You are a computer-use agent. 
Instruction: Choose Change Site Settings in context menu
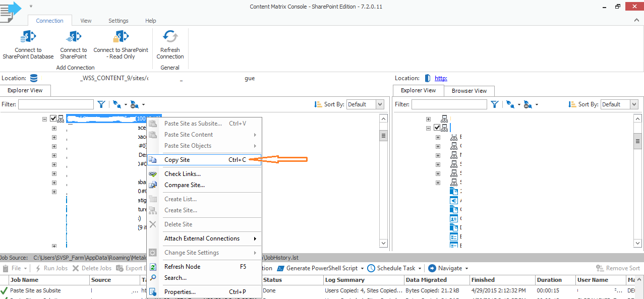click(204, 253)
